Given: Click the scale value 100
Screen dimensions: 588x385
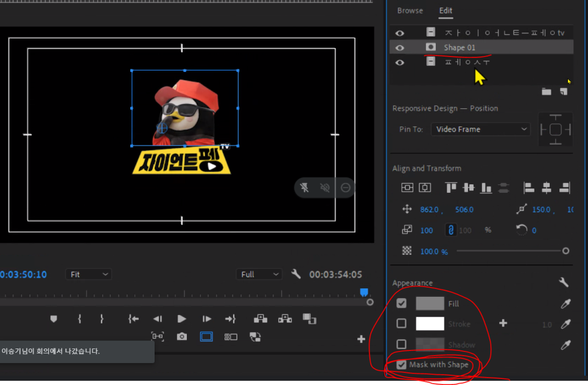Looking at the screenshot, I should tap(426, 230).
